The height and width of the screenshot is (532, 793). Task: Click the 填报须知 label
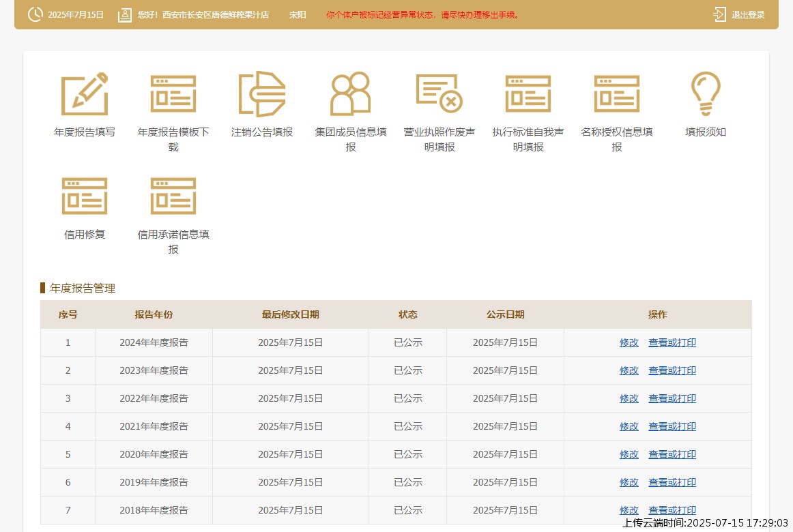coord(706,132)
